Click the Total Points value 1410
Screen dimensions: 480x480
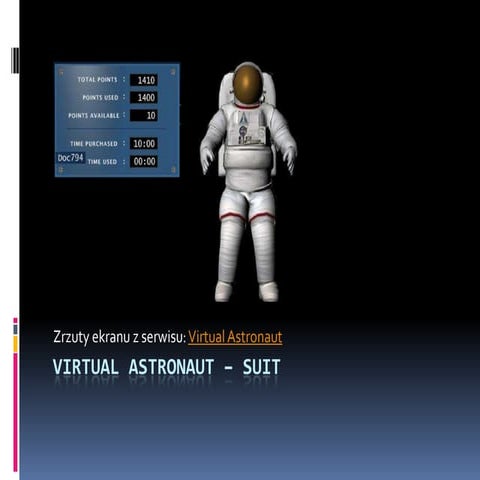(144, 80)
